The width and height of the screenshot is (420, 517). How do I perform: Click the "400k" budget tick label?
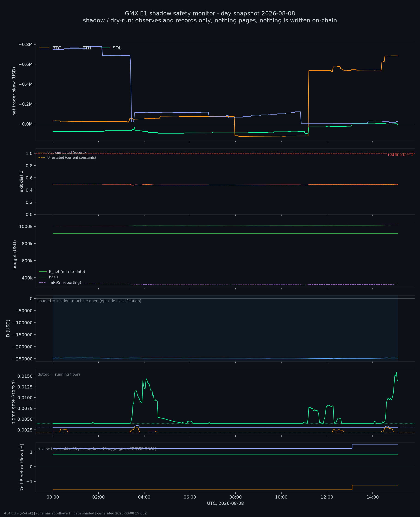pyautogui.click(x=27, y=278)
